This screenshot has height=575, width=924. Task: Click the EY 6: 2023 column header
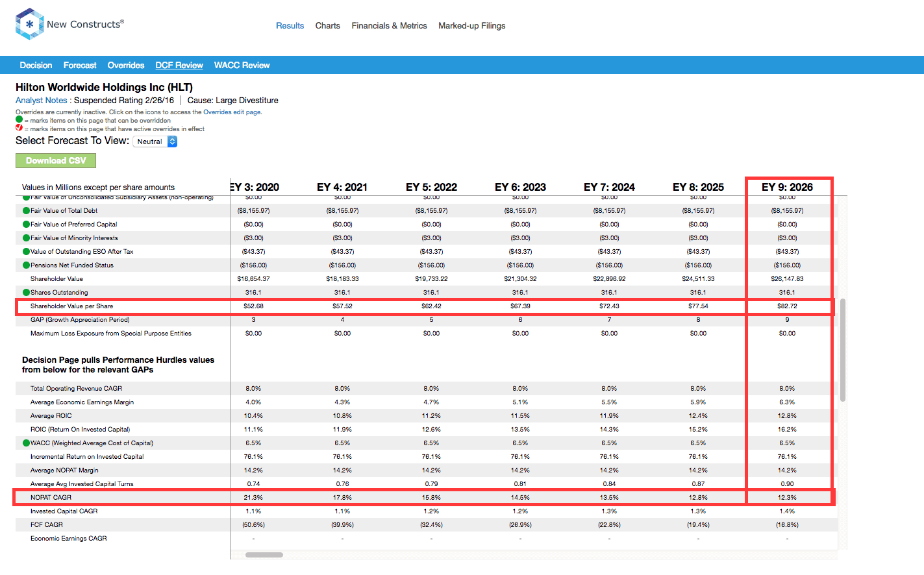click(520, 187)
